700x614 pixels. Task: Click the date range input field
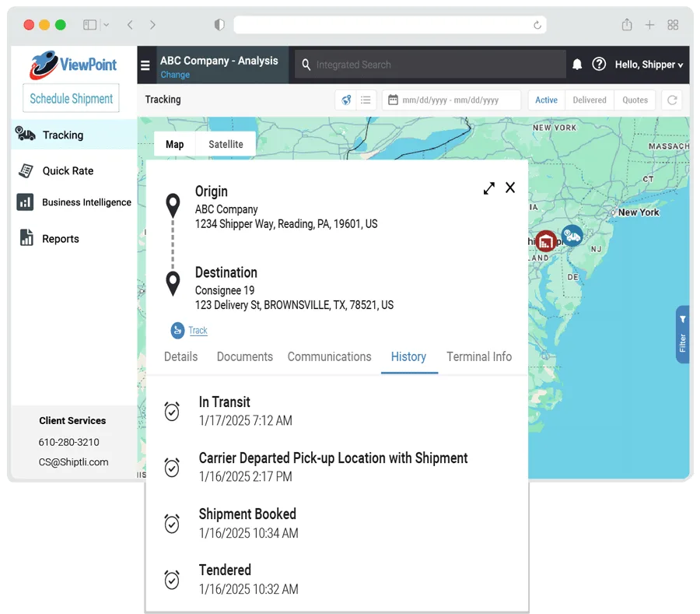[451, 100]
